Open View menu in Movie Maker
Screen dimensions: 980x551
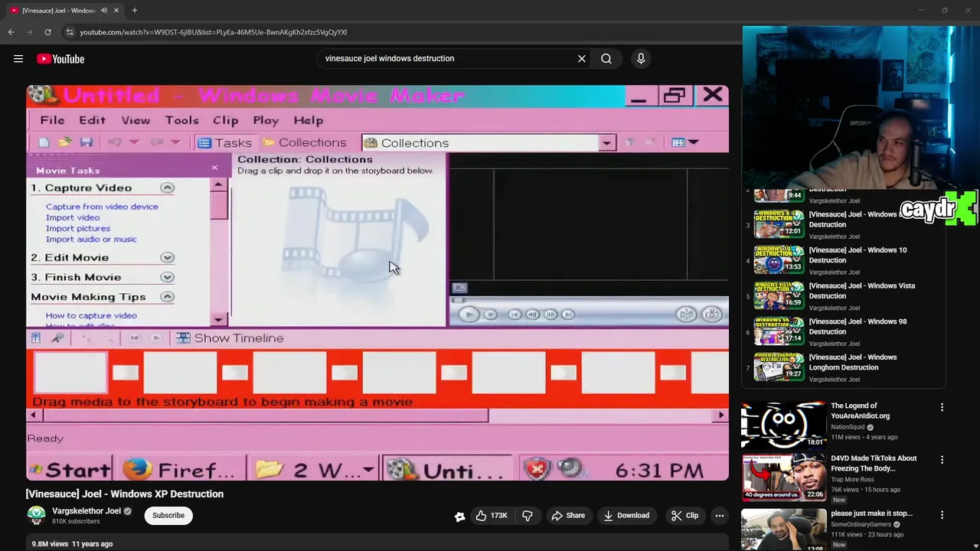[136, 120]
